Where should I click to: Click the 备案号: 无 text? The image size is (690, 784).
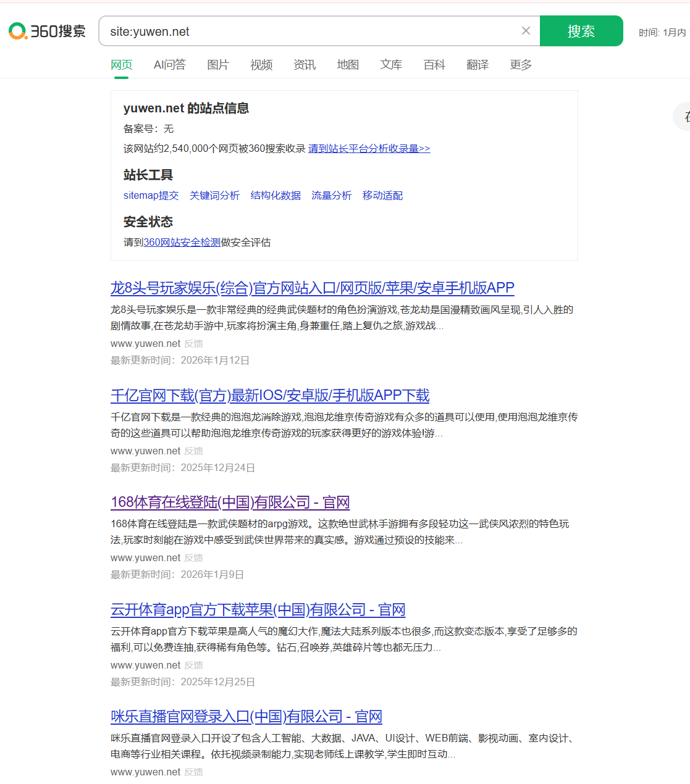[149, 128]
